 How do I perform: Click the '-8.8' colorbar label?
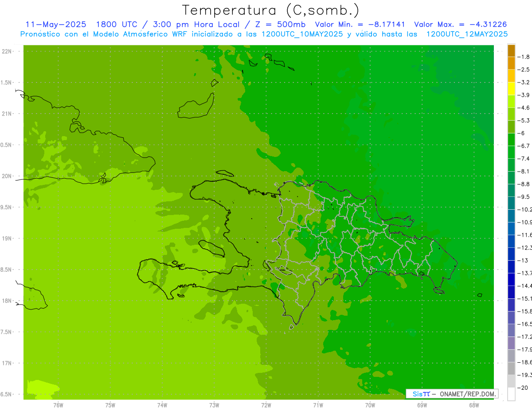[x=524, y=184]
